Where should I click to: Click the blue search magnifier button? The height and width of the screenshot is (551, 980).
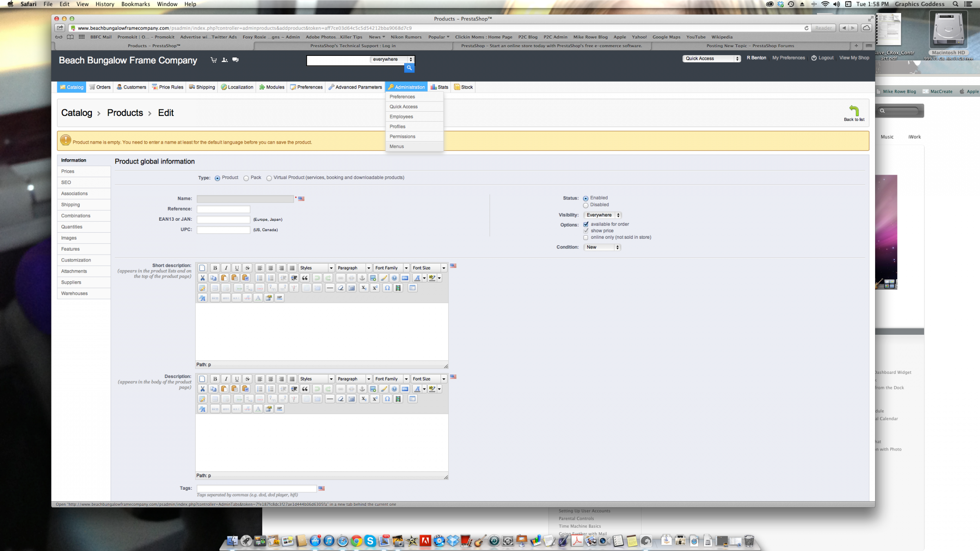409,68
